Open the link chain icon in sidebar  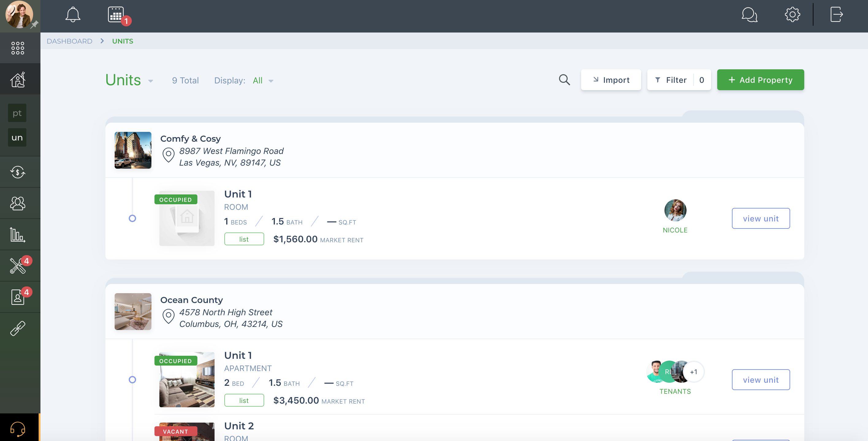click(17, 328)
